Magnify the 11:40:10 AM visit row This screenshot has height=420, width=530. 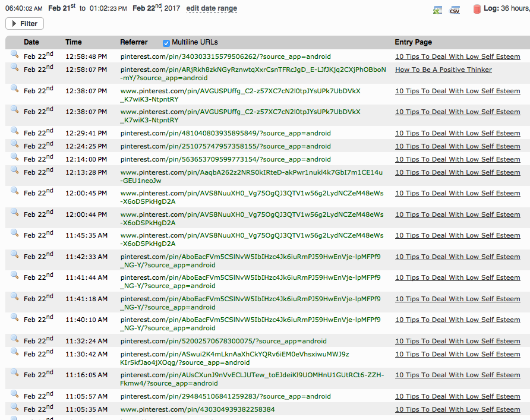pos(14,317)
